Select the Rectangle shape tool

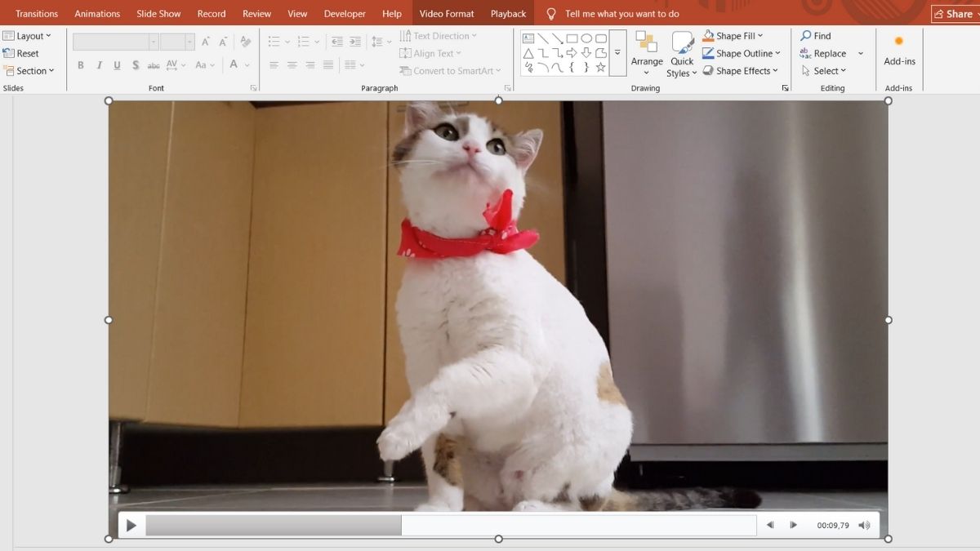point(572,38)
